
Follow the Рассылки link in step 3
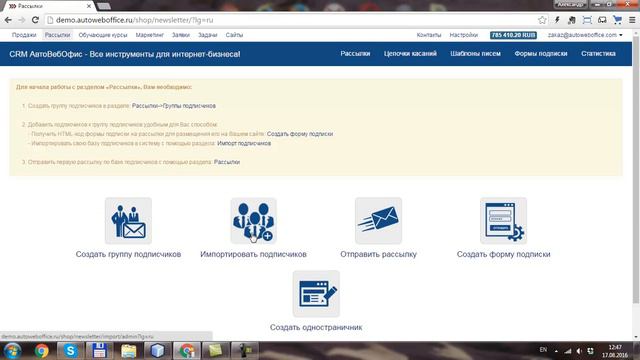(227, 162)
